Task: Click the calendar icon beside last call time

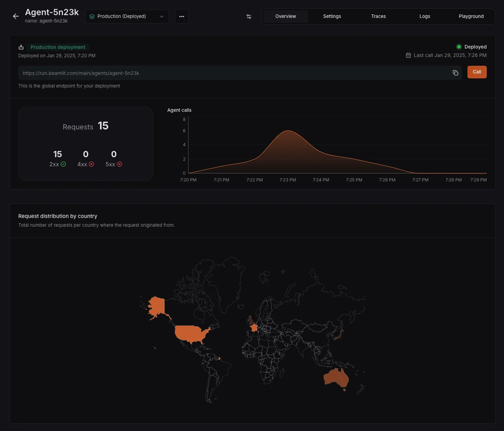Action: click(x=408, y=55)
